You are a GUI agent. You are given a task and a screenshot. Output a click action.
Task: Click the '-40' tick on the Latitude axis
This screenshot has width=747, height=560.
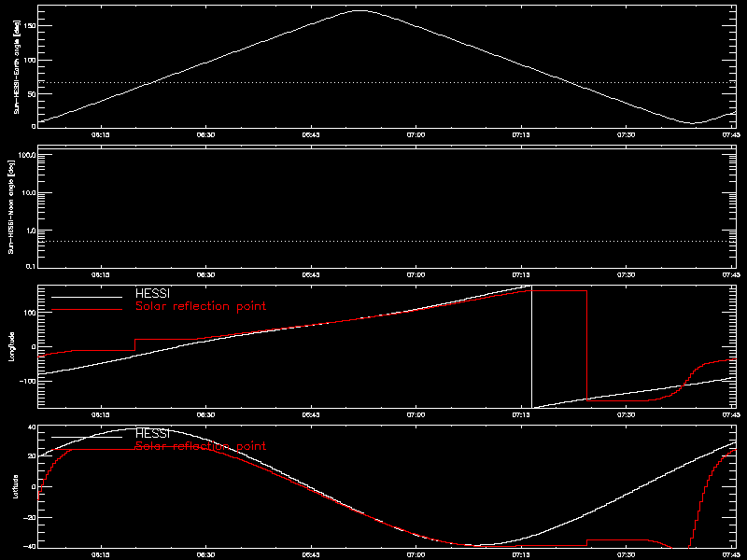[30, 546]
